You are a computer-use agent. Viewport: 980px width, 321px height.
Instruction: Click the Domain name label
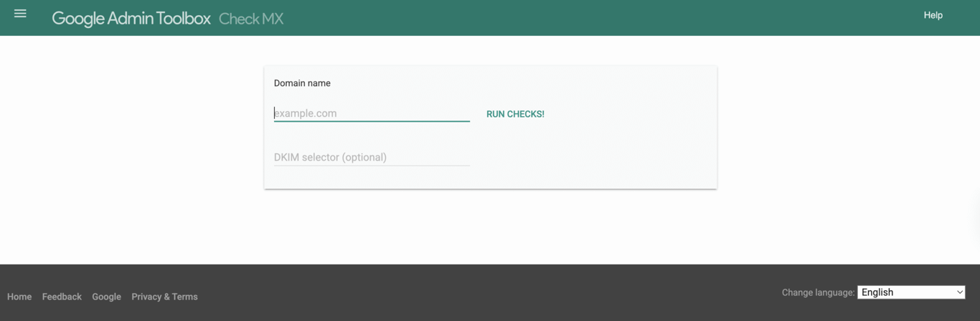click(302, 83)
